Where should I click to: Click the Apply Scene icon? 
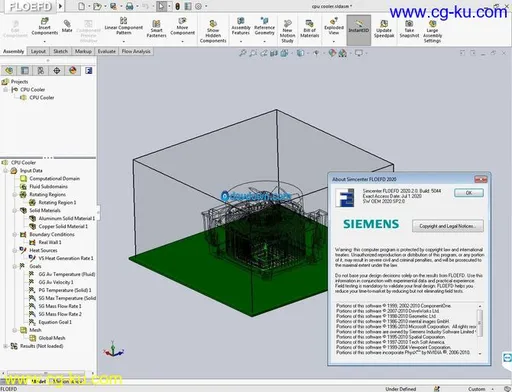coord(342,53)
